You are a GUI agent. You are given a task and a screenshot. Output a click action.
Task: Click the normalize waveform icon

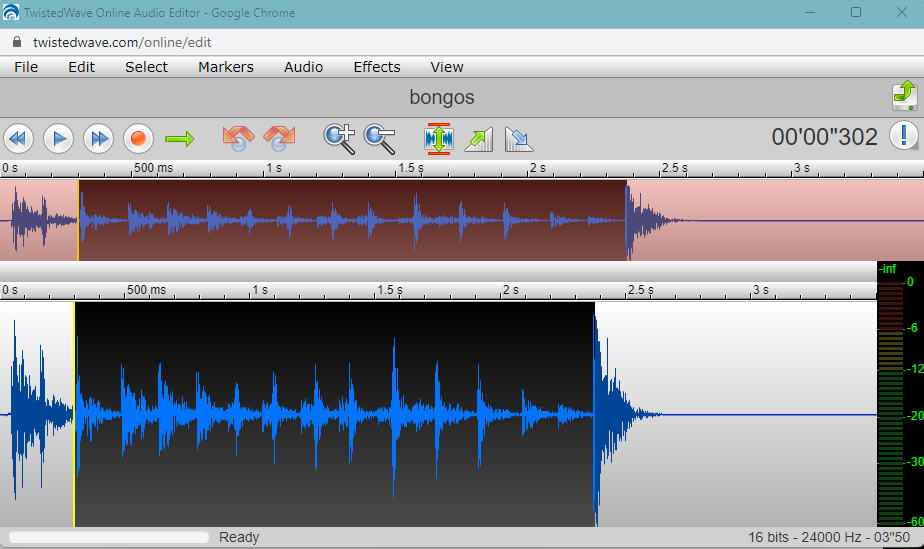(x=439, y=139)
